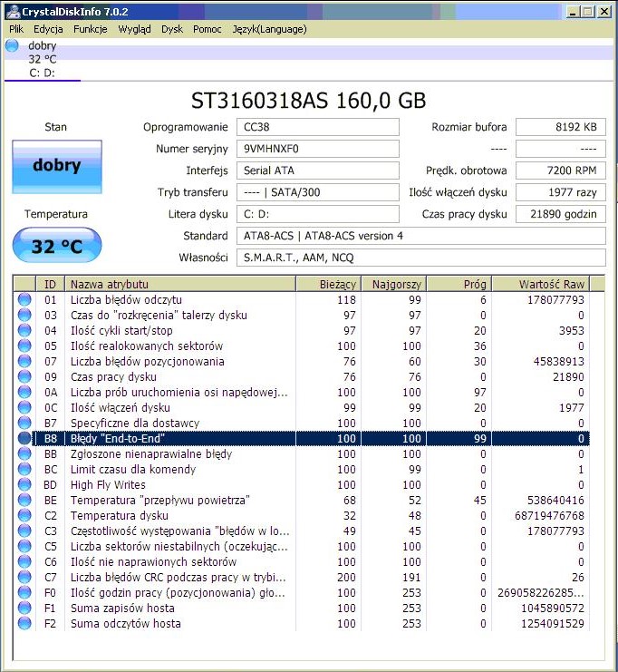This screenshot has width=618, height=672.
Task: Select row 'Suma zapisów hosta'
Action: point(302,609)
